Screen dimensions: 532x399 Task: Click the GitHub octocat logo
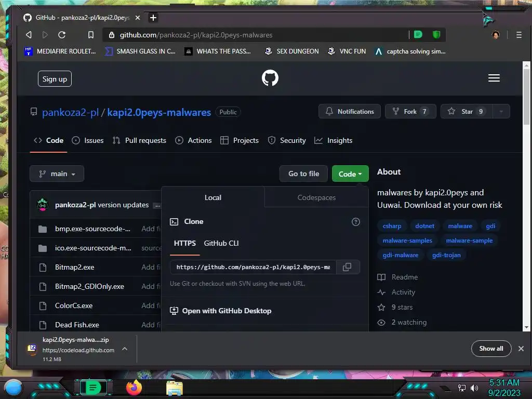click(270, 78)
